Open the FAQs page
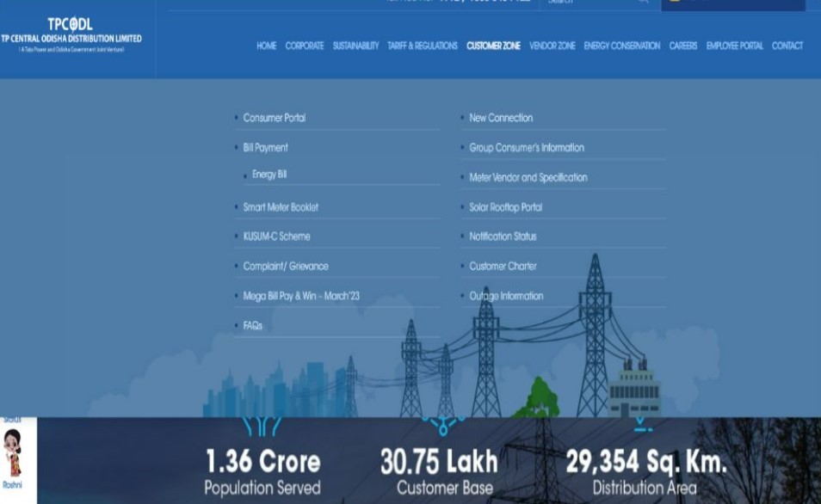This screenshot has height=504, width=821. point(253,325)
